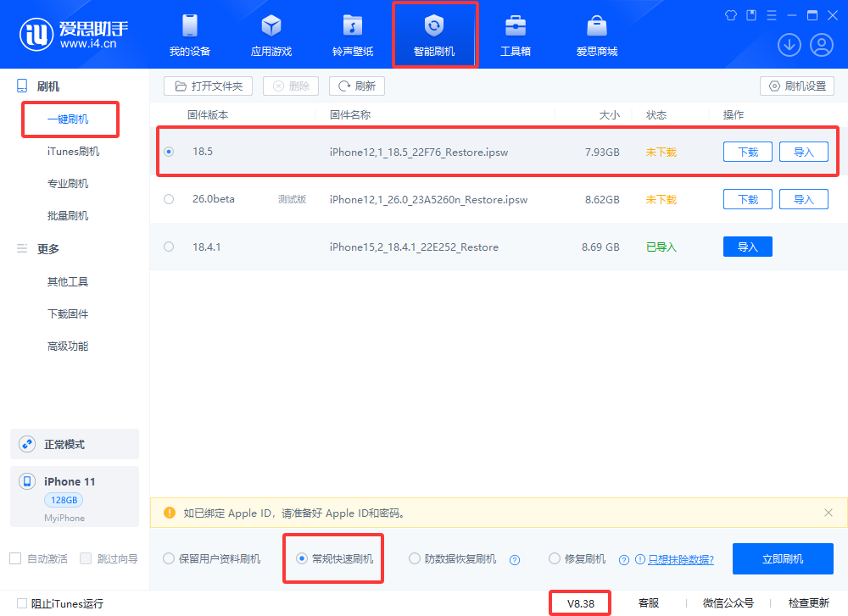Select iTunes刷机 in the sidebar
This screenshot has height=616, width=848.
click(73, 152)
